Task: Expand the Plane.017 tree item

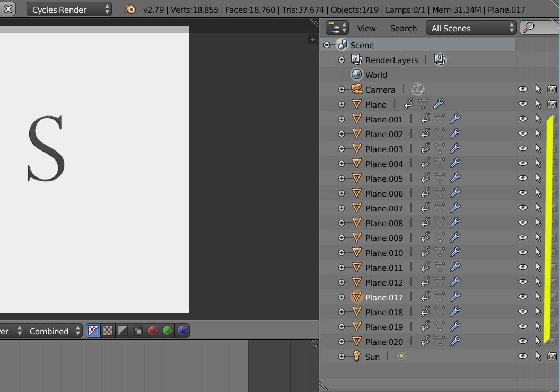Action: click(x=342, y=297)
